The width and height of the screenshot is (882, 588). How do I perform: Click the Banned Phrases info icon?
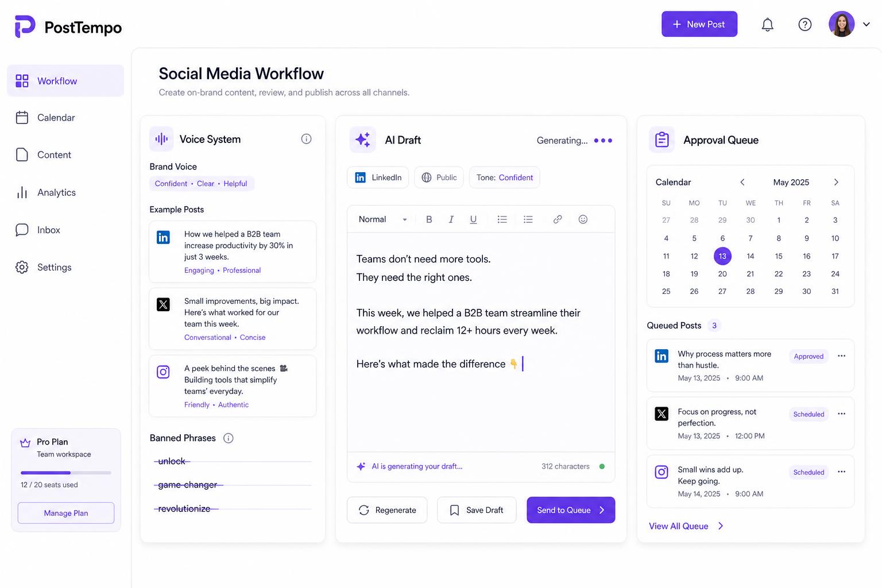[229, 438]
